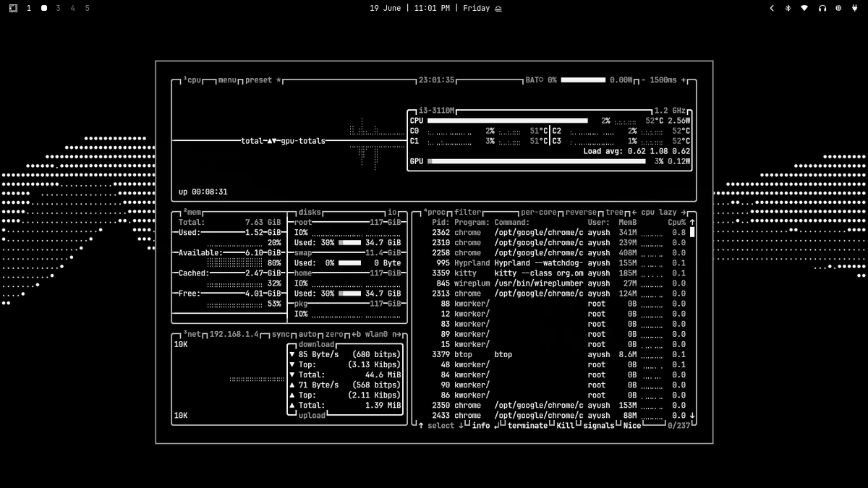
Task: Click process list scroll-up arrow near Cpu%
Action: pos(692,223)
